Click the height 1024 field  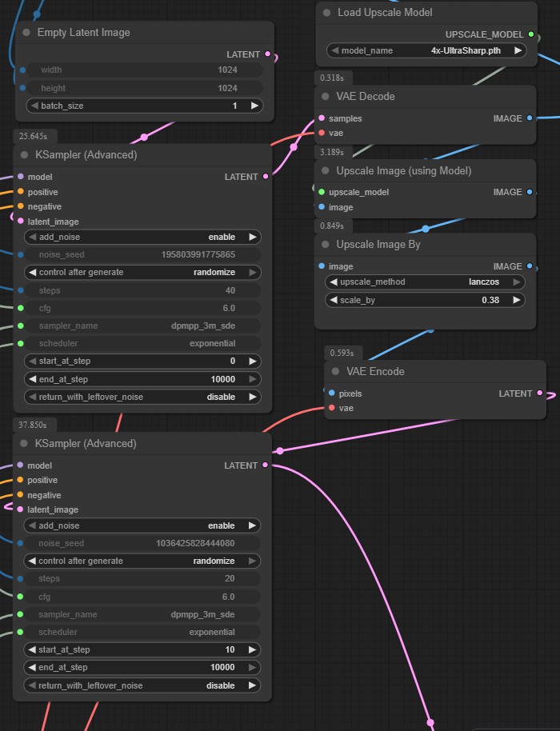click(x=145, y=88)
